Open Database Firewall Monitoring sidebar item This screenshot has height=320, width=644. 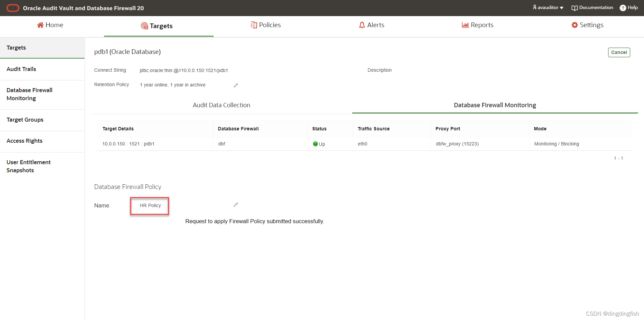[x=42, y=94]
